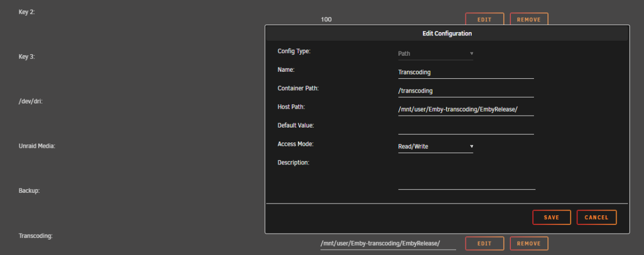Cancel the Edit Configuration dialog
Image resolution: width=644 pixels, height=255 pixels.
597,217
